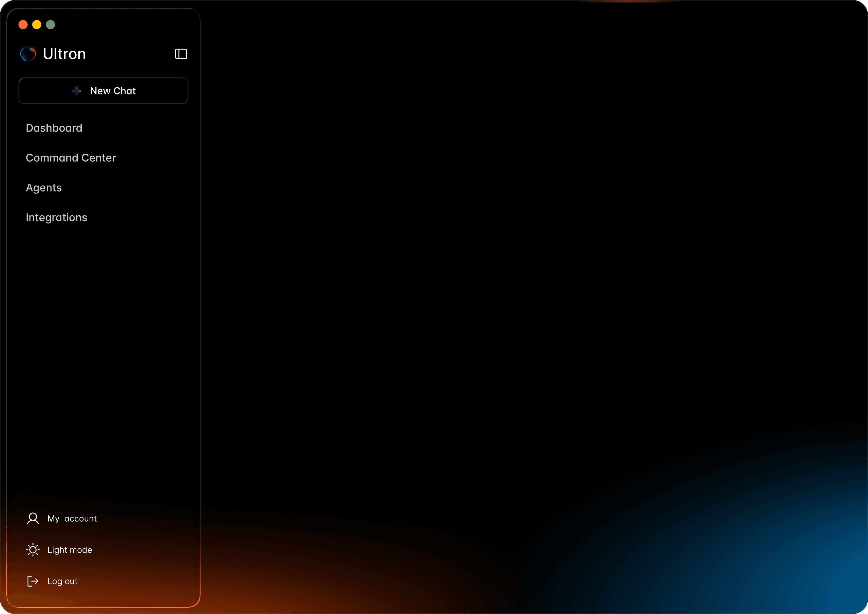Click the Log out arrow icon
The height and width of the screenshot is (614, 868).
pyautogui.click(x=33, y=581)
